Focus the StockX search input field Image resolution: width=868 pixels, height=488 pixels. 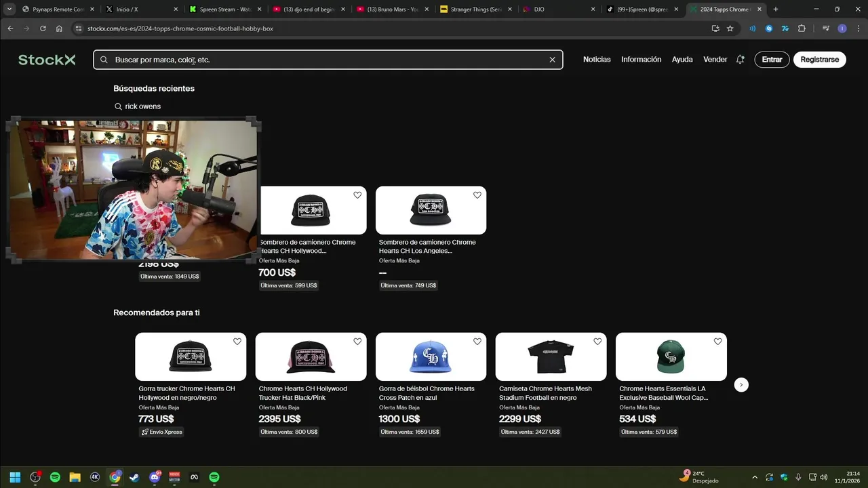(329, 60)
